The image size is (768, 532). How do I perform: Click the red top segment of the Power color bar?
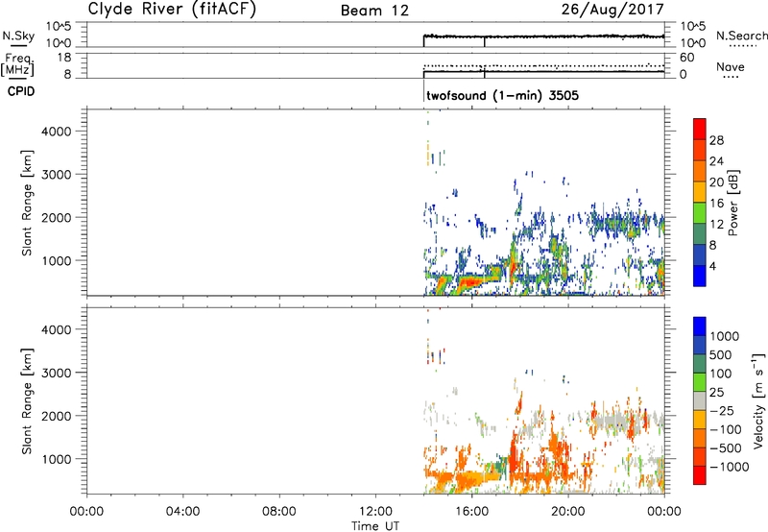click(x=700, y=130)
